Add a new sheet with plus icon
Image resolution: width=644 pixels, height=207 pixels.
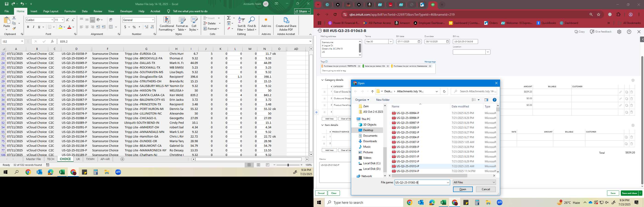122,159
